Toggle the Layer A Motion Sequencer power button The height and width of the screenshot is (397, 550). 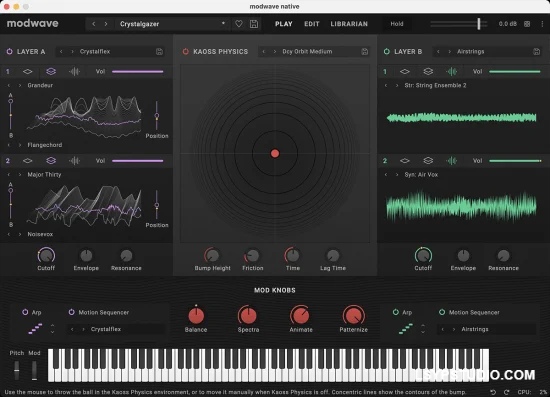click(72, 312)
